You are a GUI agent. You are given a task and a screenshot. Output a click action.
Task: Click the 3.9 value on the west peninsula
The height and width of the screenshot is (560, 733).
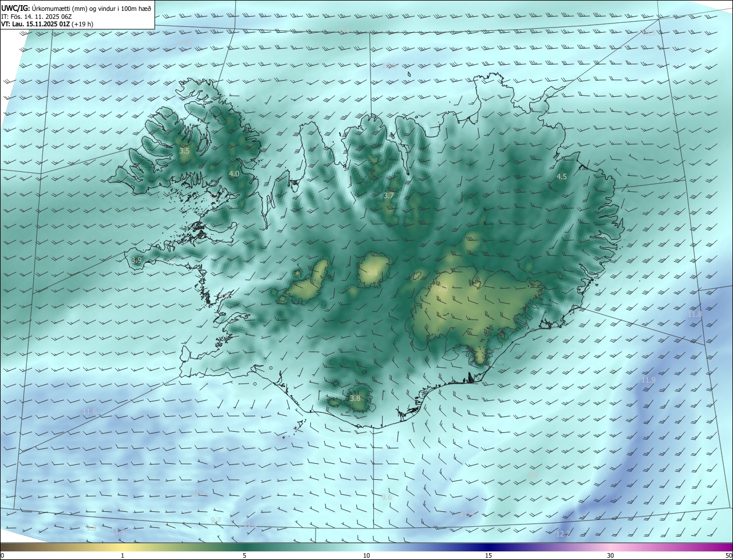pyautogui.click(x=136, y=261)
